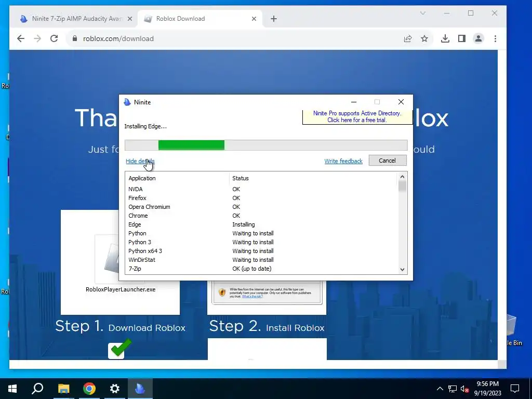The height and width of the screenshot is (399, 532).
Task: Open Windows taskbar search
Action: [37, 389]
